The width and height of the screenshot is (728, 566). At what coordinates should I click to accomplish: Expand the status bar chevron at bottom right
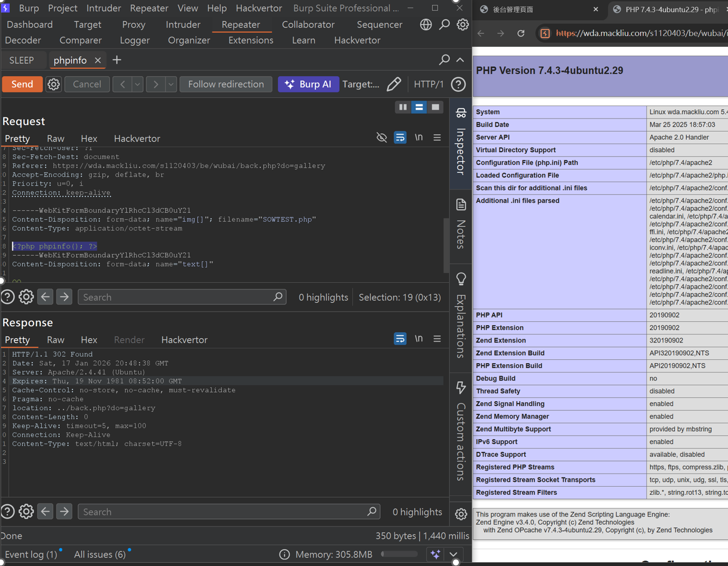[453, 554]
